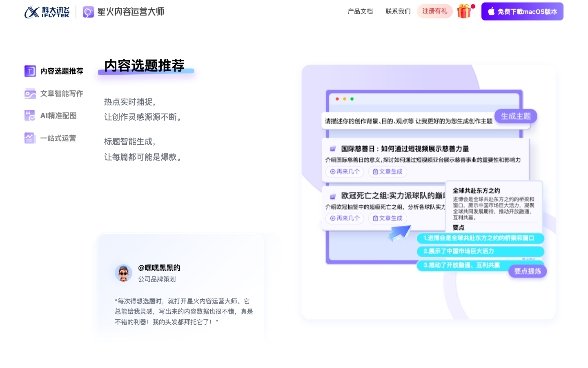Click the AI精准配图 sidebar icon
The width and height of the screenshot is (588, 368).
[30, 116]
